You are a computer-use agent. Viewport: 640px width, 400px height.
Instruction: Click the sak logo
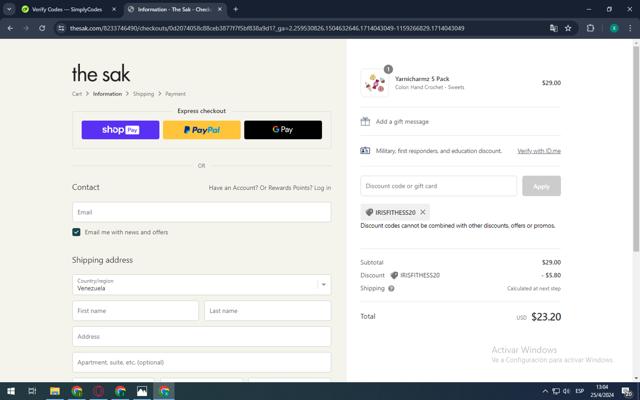click(x=101, y=74)
